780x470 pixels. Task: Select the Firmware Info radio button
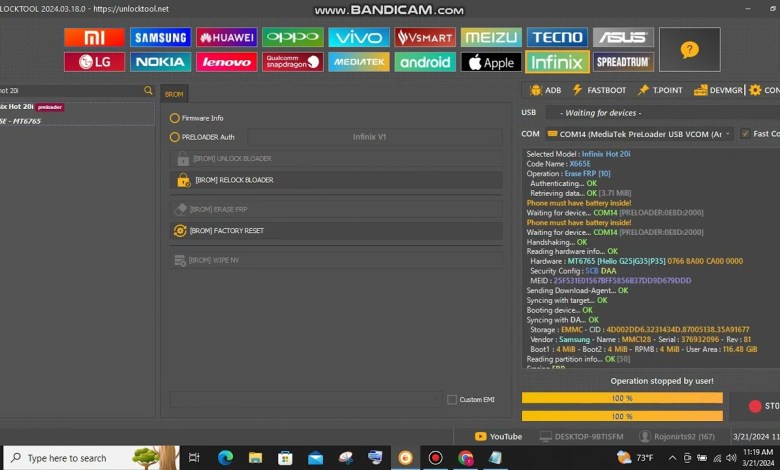pyautogui.click(x=175, y=118)
